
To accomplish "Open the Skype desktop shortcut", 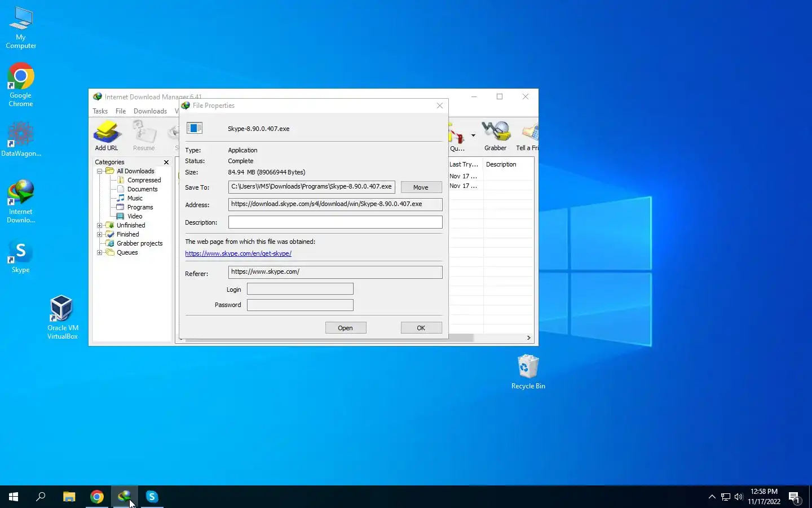I will pyautogui.click(x=21, y=257).
